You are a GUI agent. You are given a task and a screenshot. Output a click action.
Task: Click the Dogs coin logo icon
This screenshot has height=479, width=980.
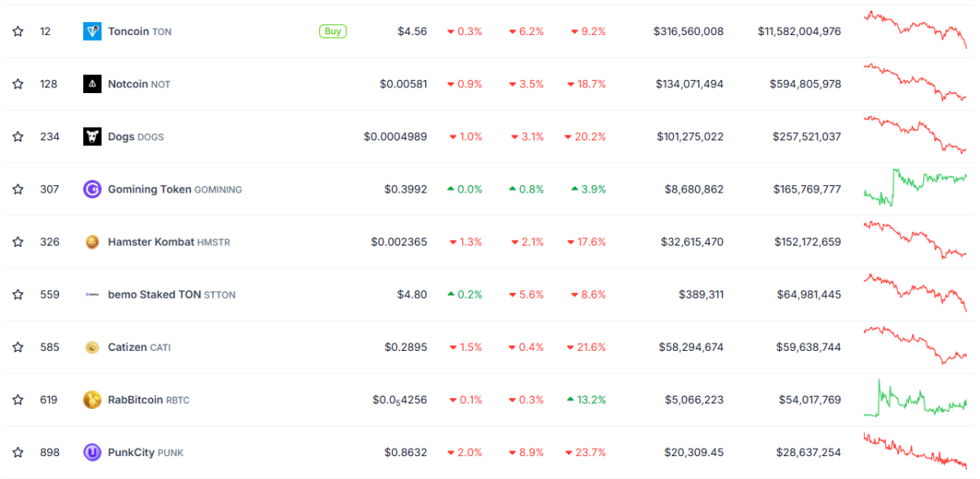tap(92, 136)
